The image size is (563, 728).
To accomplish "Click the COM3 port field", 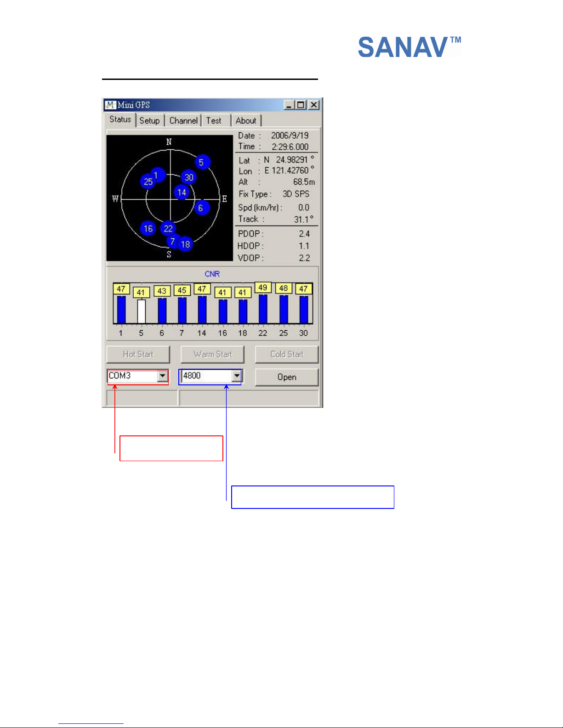I will (x=138, y=376).
